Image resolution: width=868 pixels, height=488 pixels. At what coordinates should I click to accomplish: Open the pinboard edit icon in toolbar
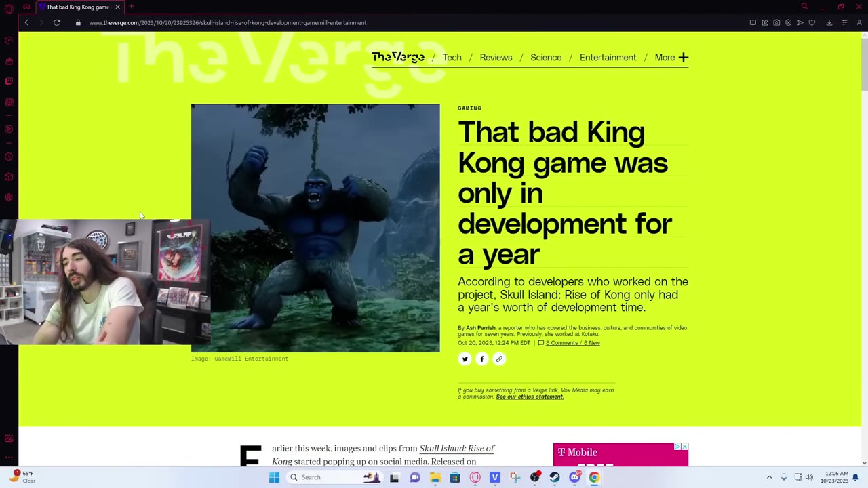pos(765,22)
